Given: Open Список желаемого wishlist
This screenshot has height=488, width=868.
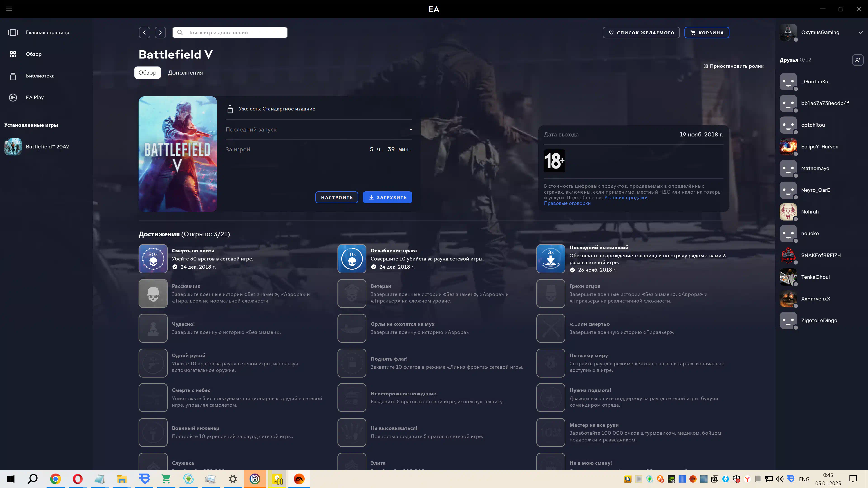Looking at the screenshot, I should [x=641, y=33].
